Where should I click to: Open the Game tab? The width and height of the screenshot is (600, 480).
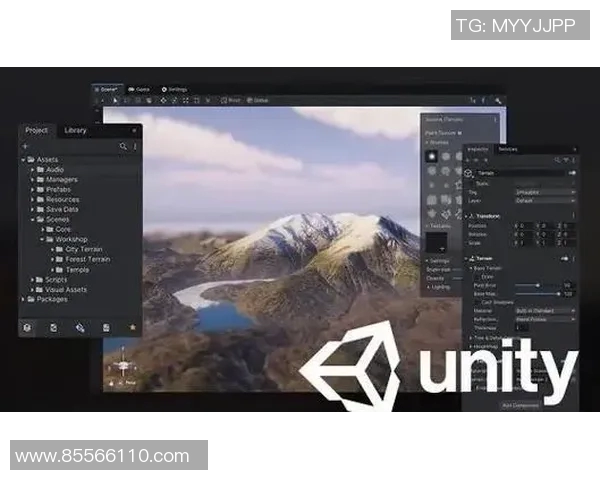pos(141,89)
